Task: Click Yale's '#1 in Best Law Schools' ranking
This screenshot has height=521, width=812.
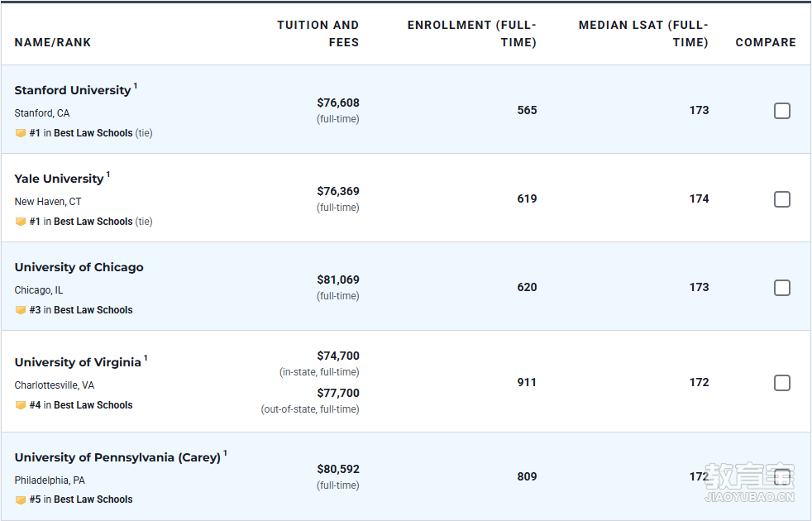Action: 81,222
